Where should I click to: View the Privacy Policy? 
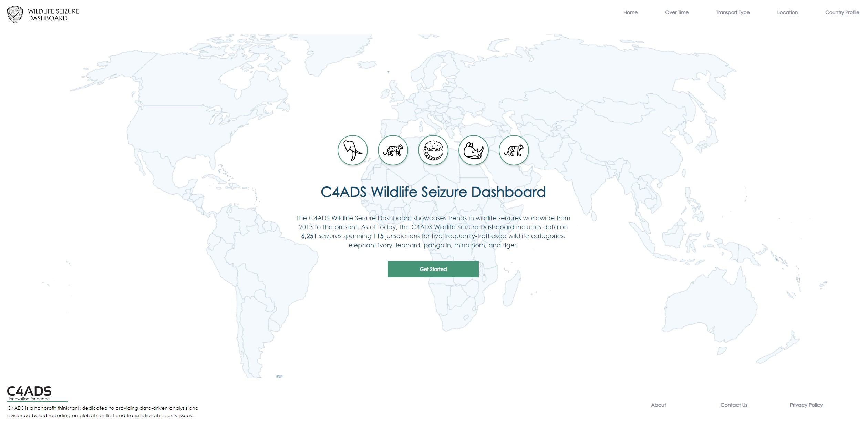coord(806,405)
